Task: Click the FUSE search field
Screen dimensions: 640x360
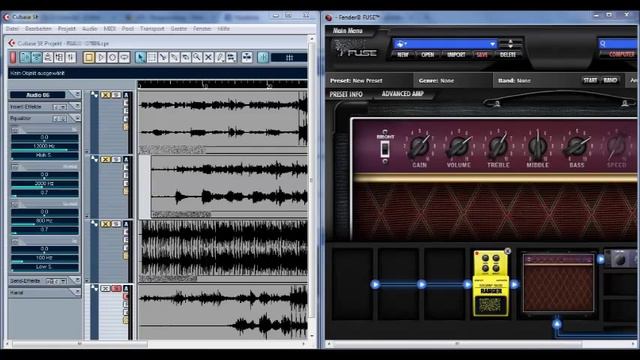Action: [x=618, y=43]
